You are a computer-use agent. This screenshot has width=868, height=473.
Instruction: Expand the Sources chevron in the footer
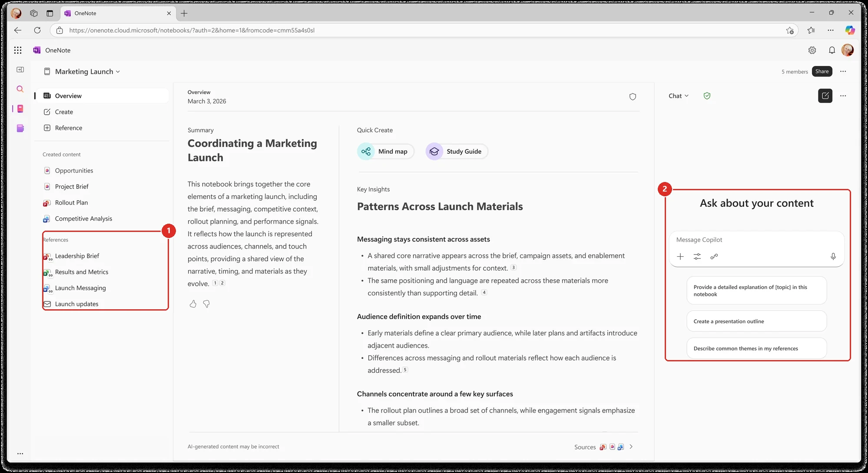tap(631, 447)
